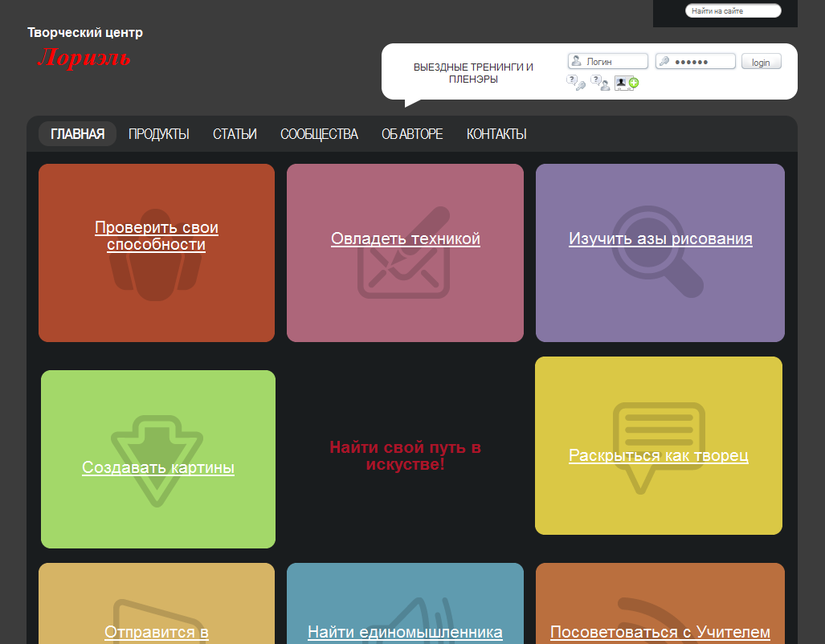
Task: Open the Овладеть техникой link
Action: point(406,238)
